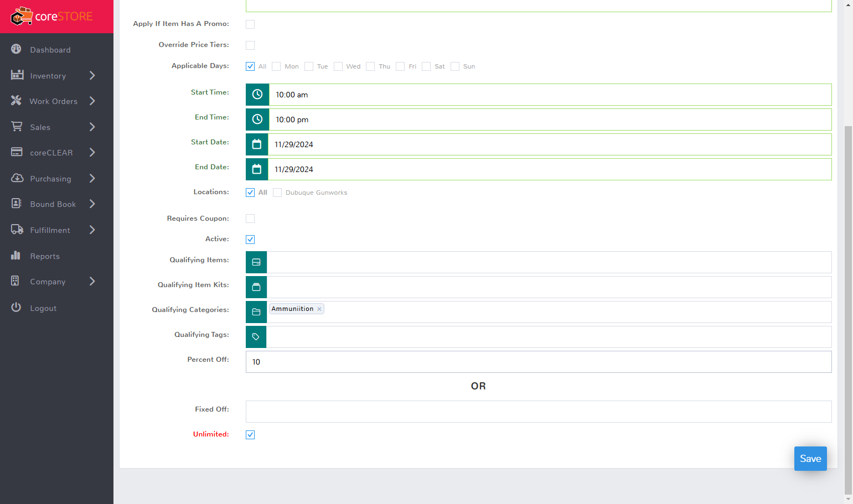
Task: Click the page vertical scrollbar thumb
Action: click(848, 310)
